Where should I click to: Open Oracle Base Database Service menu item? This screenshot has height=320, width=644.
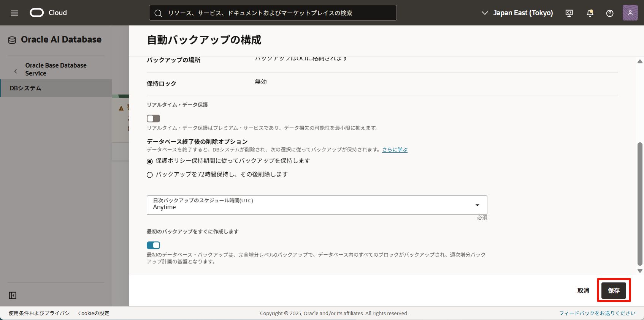click(56, 69)
